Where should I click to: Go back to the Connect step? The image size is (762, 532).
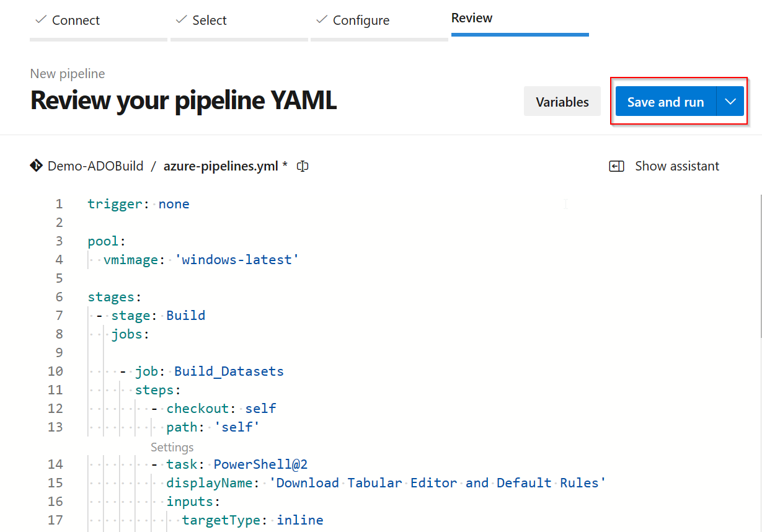(76, 20)
